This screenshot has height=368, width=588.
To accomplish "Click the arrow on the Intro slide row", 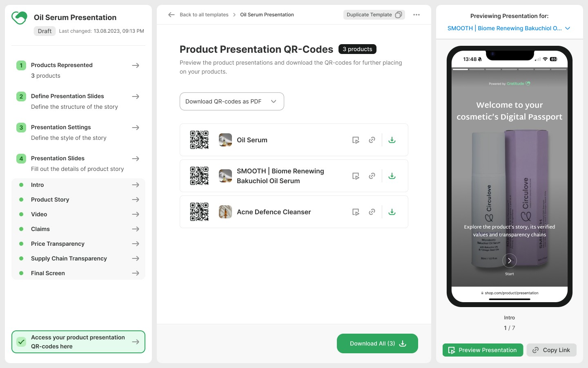I will click(136, 185).
